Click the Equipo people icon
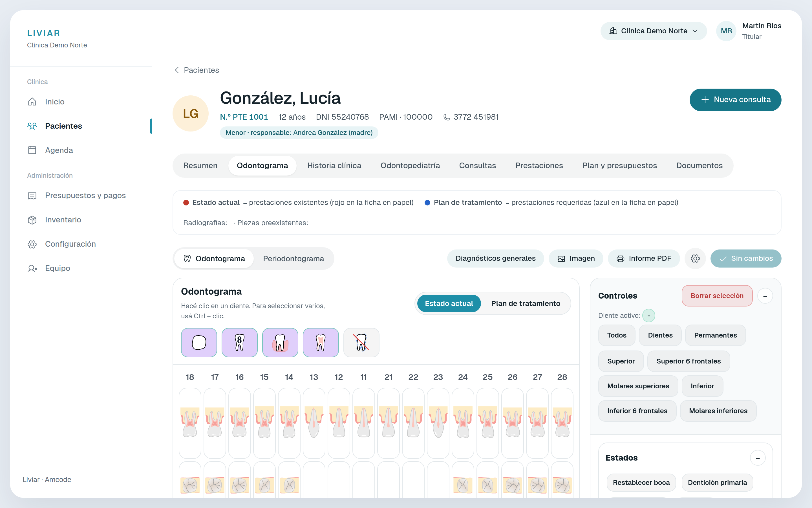The image size is (812, 508). click(x=32, y=268)
